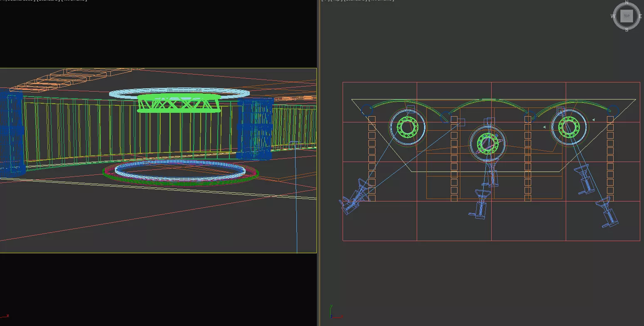Open the Top view label menu
This screenshot has width=644, height=326.
[x=336, y=0]
